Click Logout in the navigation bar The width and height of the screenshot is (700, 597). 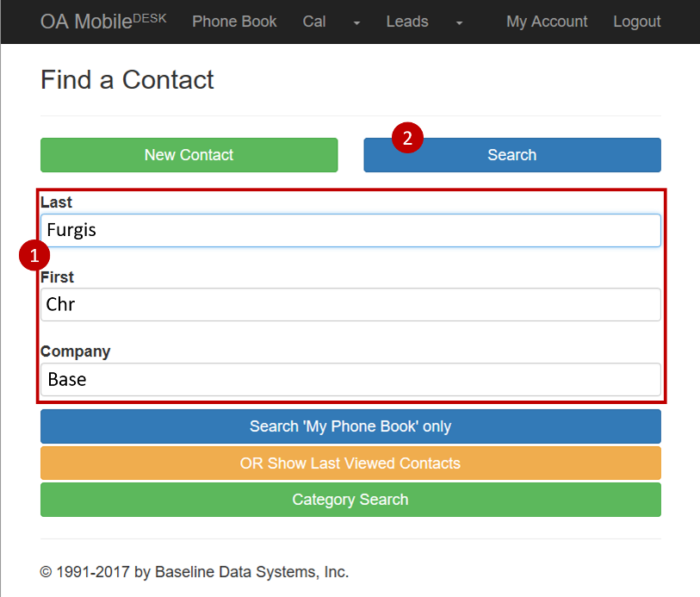click(636, 22)
